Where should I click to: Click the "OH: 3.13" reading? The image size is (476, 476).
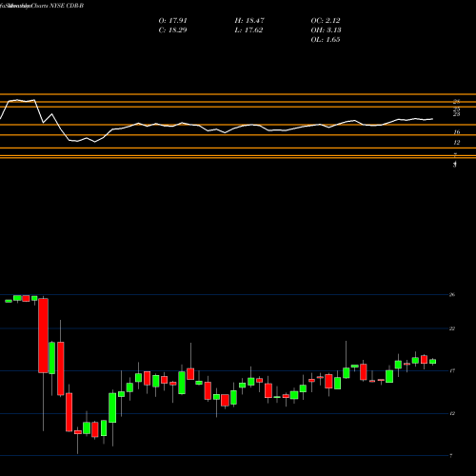coord(326,30)
